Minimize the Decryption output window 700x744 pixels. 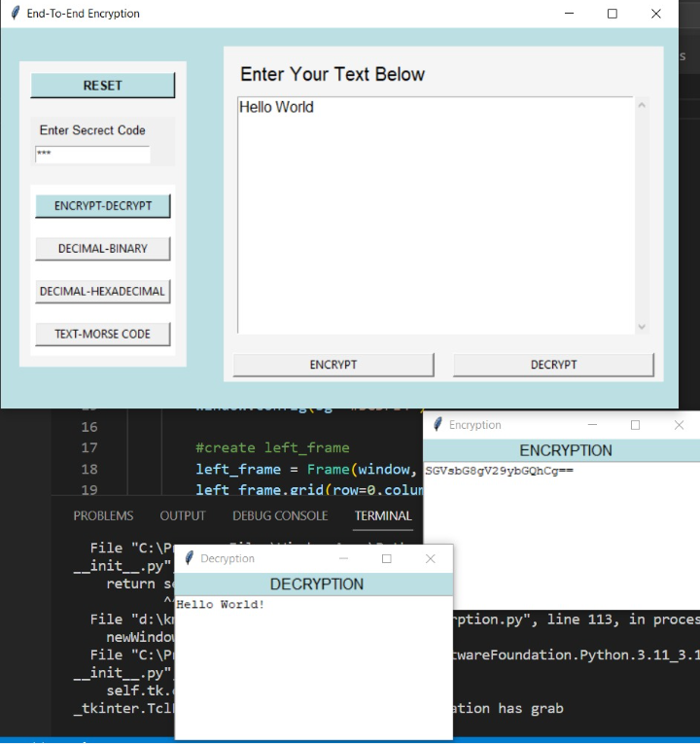click(x=344, y=558)
